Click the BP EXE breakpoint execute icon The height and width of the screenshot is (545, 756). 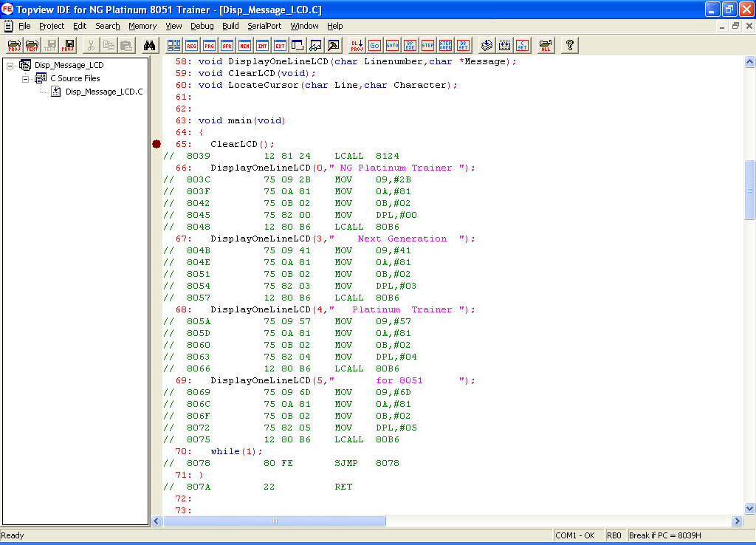[410, 45]
